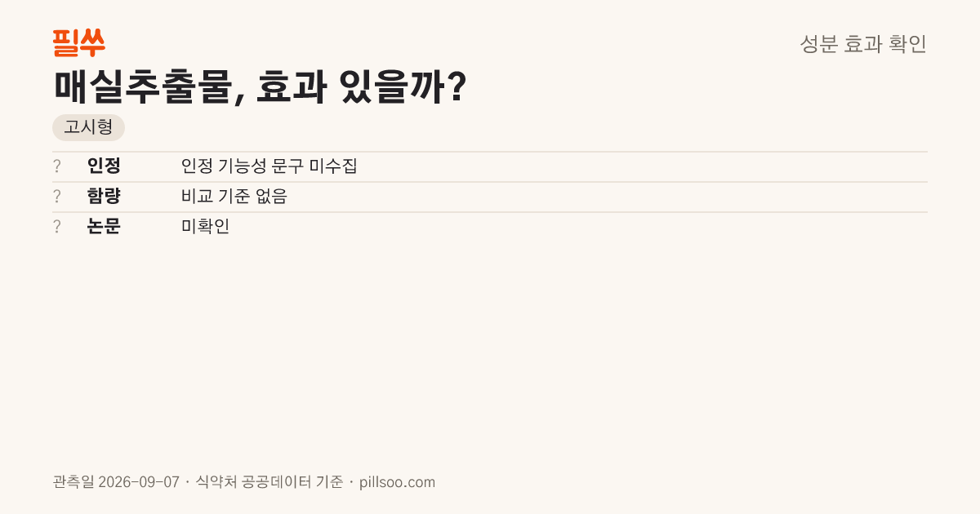980x514 pixels.
Task: Click the question mark icon beside 함량
Action: point(57,197)
